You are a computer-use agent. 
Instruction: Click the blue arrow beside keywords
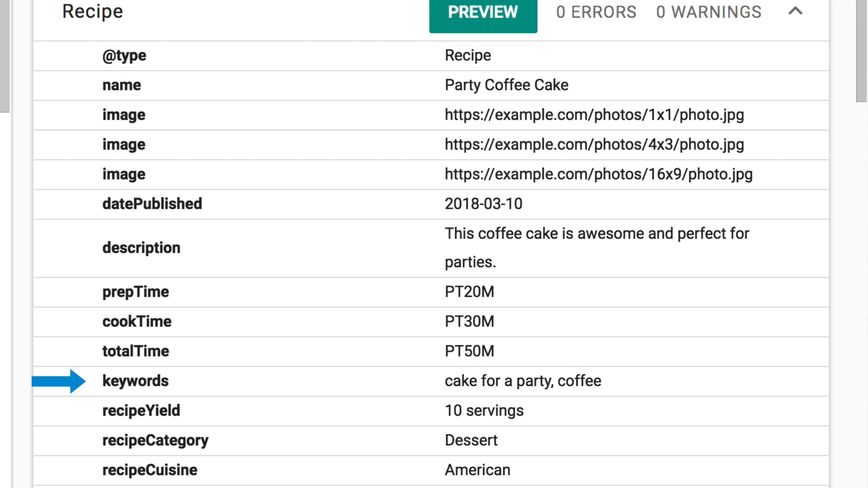click(x=59, y=381)
